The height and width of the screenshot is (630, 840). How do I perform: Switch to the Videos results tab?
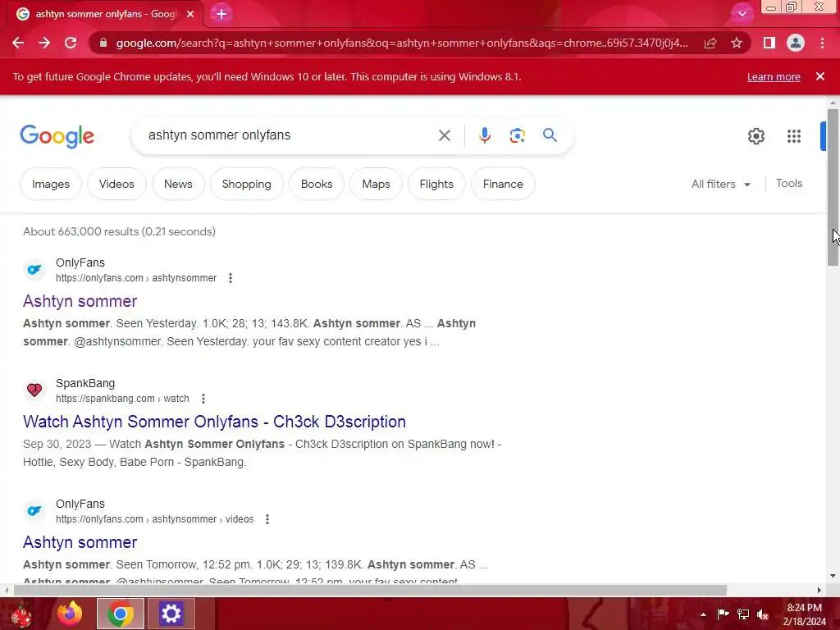[x=116, y=184]
